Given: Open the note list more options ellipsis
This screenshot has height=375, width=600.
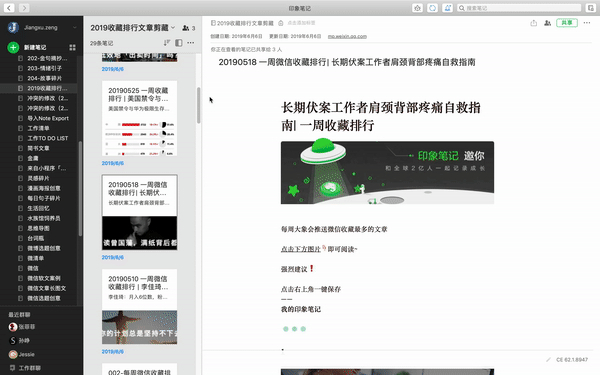Looking at the screenshot, I should pos(191,43).
